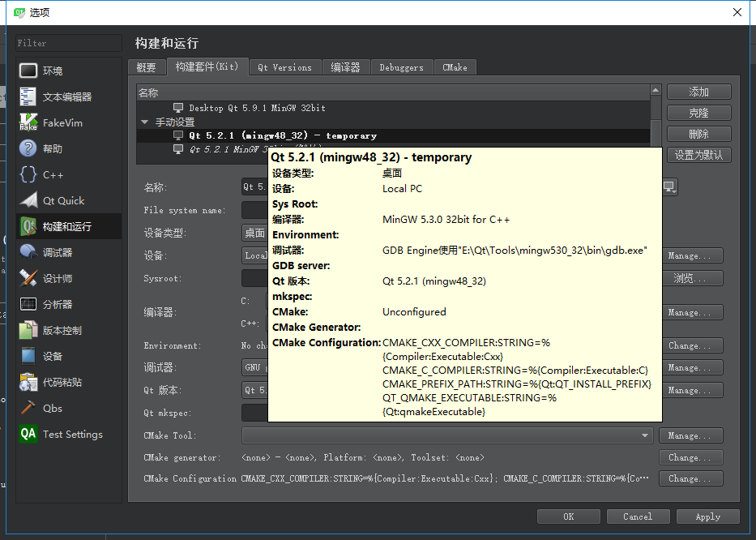Open the 调试器 settings category
This screenshot has height=540, width=756.
click(68, 252)
